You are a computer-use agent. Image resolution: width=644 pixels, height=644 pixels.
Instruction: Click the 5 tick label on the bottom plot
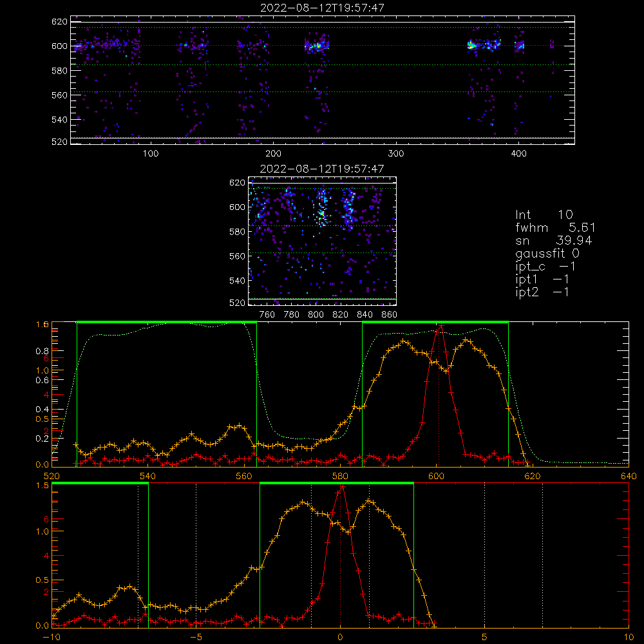[x=485, y=637]
